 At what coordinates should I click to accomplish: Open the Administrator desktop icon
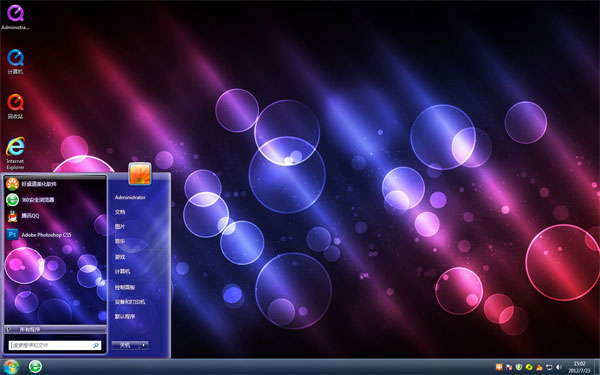click(15, 17)
